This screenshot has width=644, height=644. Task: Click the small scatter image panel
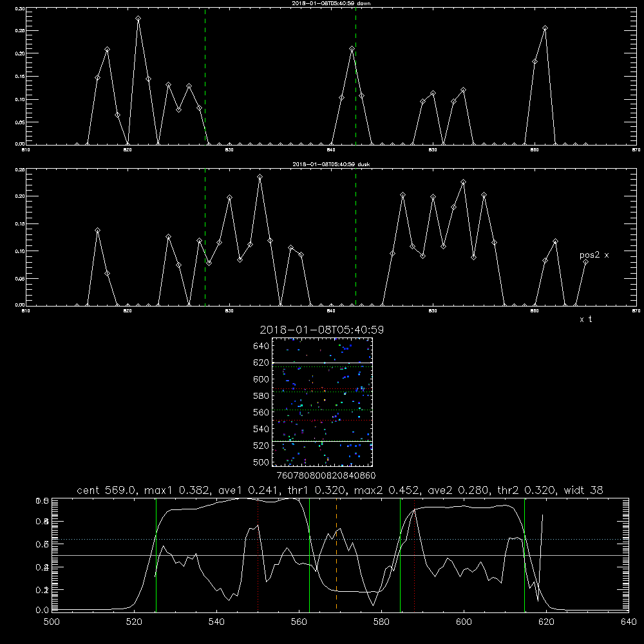point(322,402)
